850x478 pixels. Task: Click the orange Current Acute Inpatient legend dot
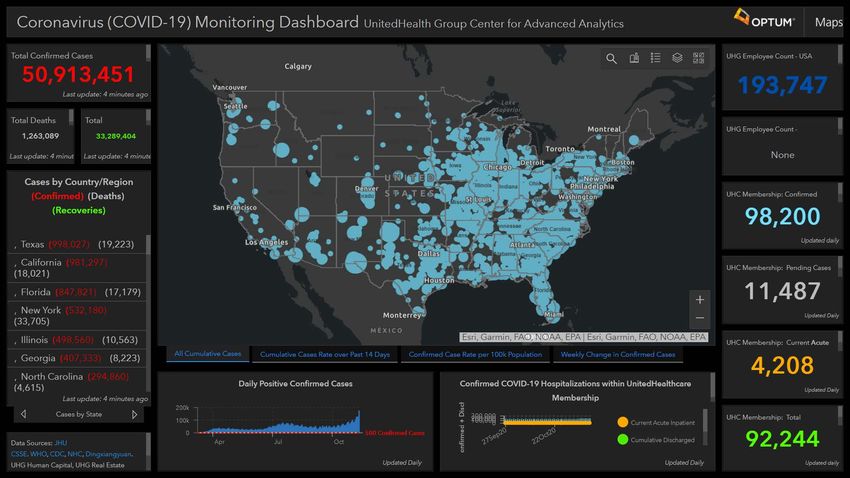pyautogui.click(x=622, y=422)
